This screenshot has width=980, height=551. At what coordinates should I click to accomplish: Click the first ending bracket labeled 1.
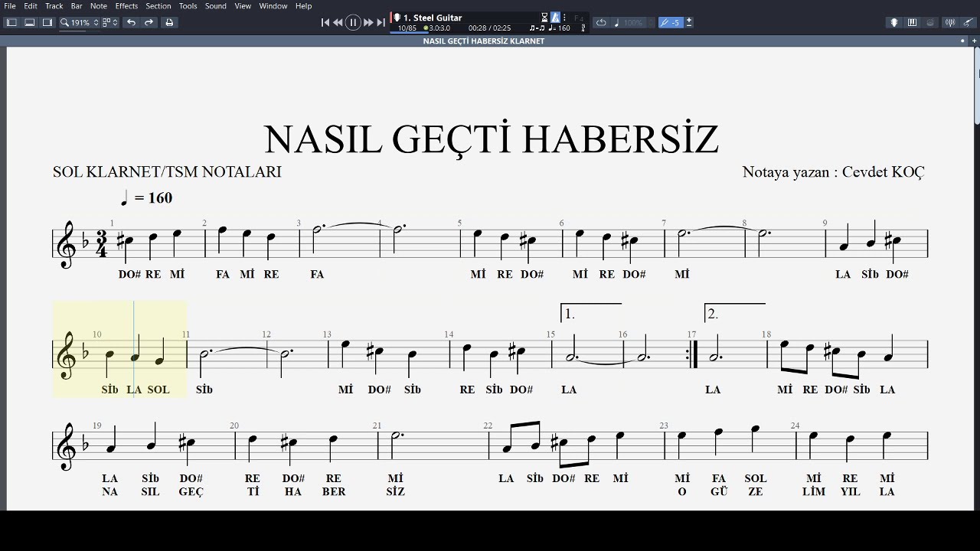(x=590, y=312)
